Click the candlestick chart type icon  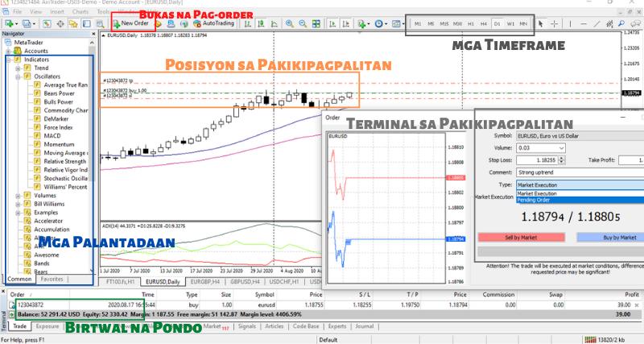pos(261,24)
